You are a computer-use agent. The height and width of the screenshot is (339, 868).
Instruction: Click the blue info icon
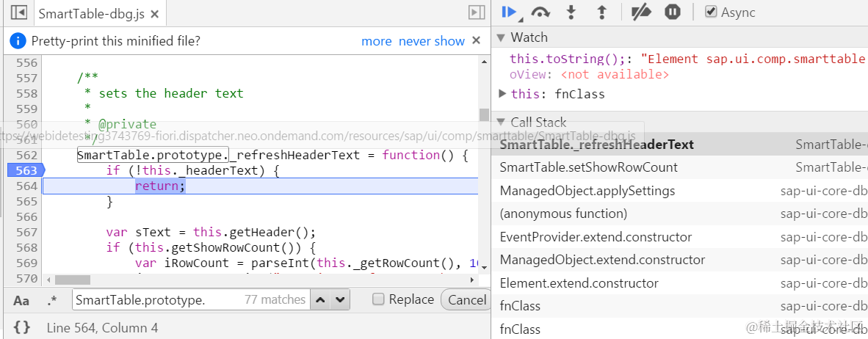click(18, 41)
